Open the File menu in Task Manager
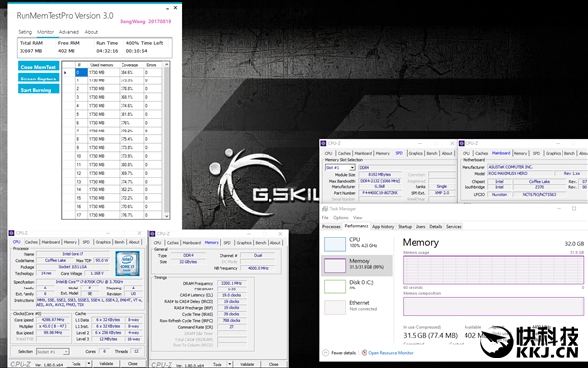The height and width of the screenshot is (368, 588). 325,218
